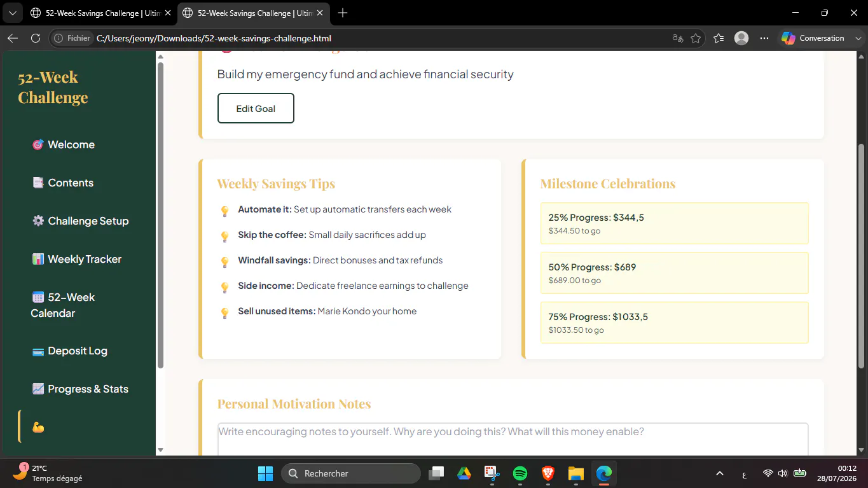Open Progress & Stats section
This screenshot has width=868, height=488.
click(80, 389)
